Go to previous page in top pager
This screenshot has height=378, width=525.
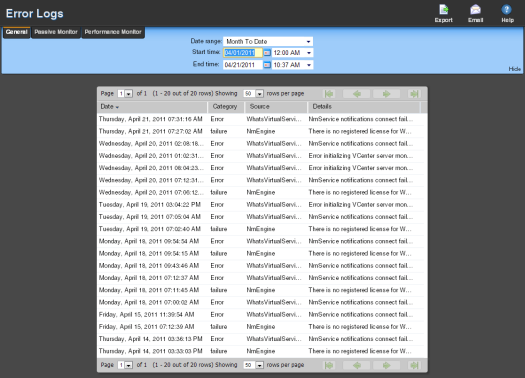[357, 94]
